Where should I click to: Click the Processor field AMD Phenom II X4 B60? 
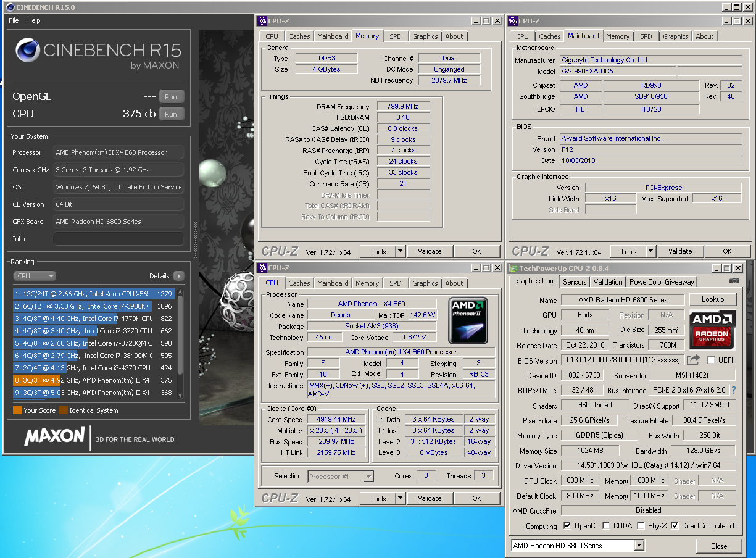pyautogui.click(x=118, y=152)
